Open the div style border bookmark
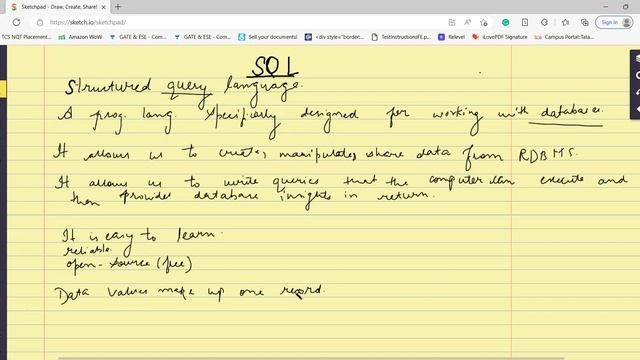Screen dimensions: 640x360 coord(334,37)
